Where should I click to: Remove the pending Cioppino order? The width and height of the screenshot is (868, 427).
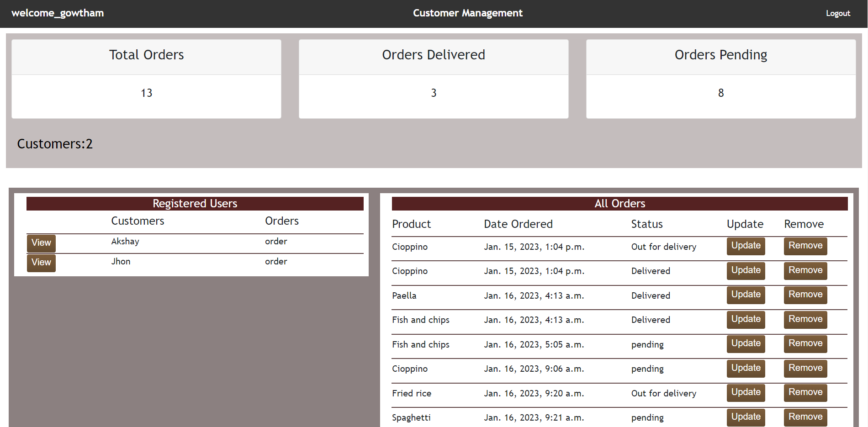point(805,368)
